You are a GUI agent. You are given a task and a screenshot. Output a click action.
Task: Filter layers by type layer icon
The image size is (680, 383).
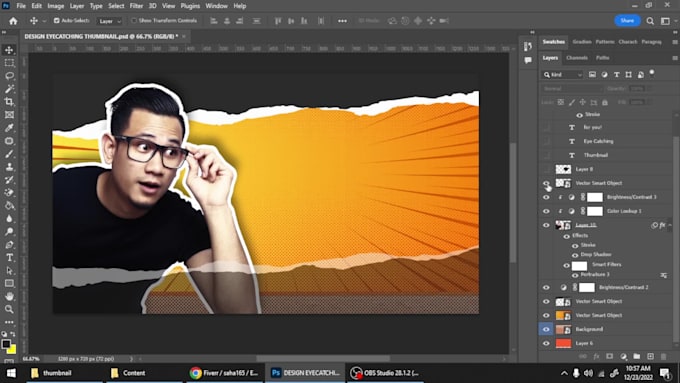(x=616, y=75)
